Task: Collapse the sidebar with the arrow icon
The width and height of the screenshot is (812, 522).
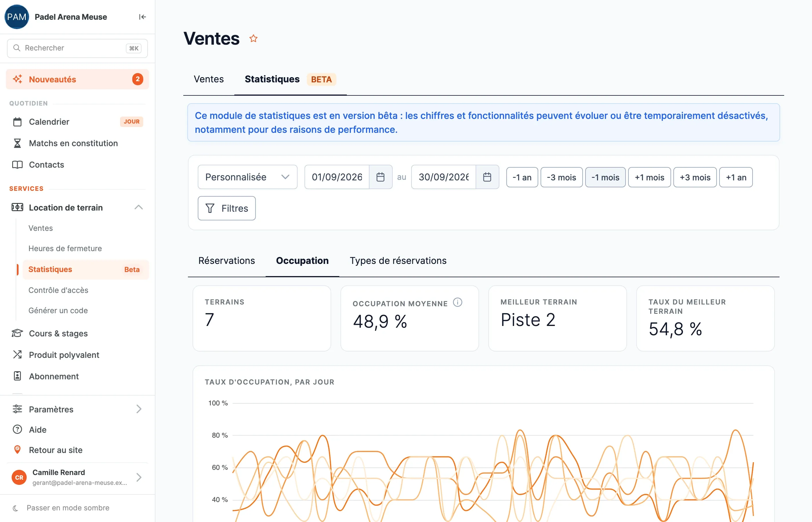Action: click(142, 17)
